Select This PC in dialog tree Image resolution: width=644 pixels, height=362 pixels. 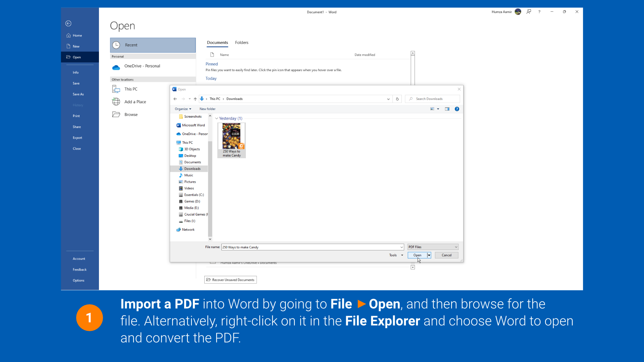[x=185, y=143]
